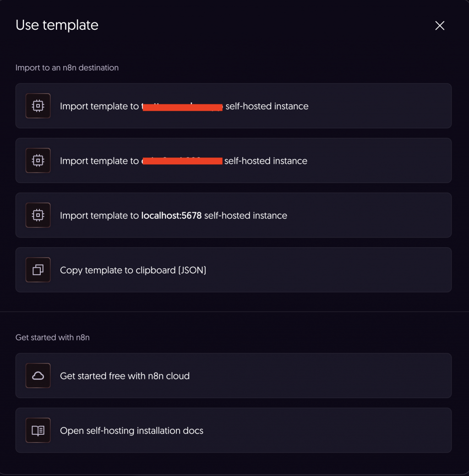The width and height of the screenshot is (469, 476).
Task: Click the chip icon on the first import option
Action: tap(38, 106)
